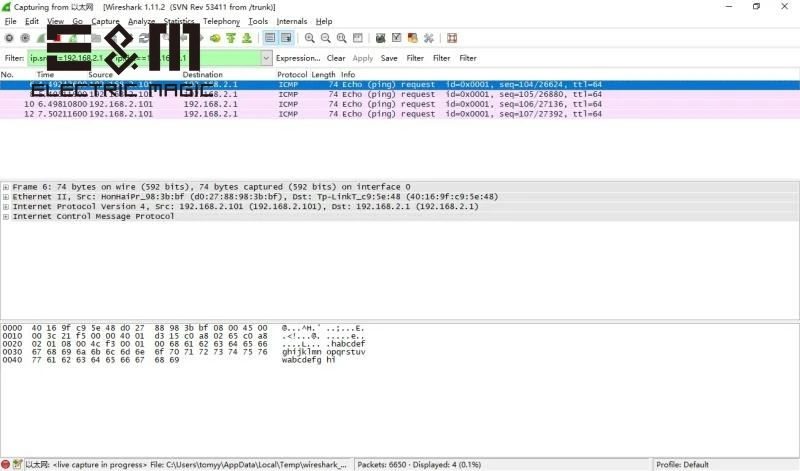Click the Expression... button
This screenshot has height=471, width=800.
point(298,58)
